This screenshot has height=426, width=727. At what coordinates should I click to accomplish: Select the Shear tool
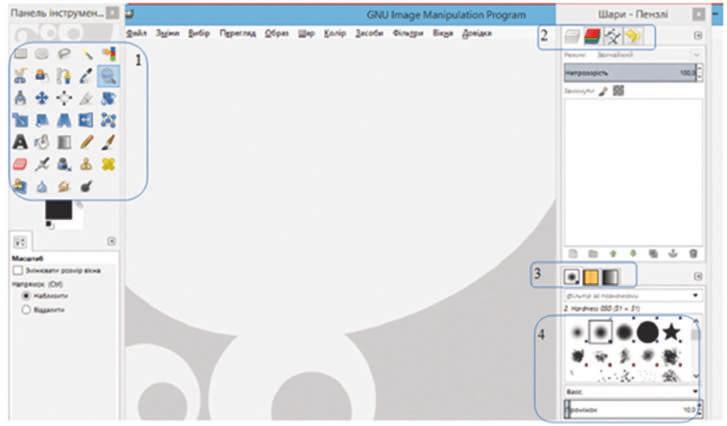coord(42,120)
